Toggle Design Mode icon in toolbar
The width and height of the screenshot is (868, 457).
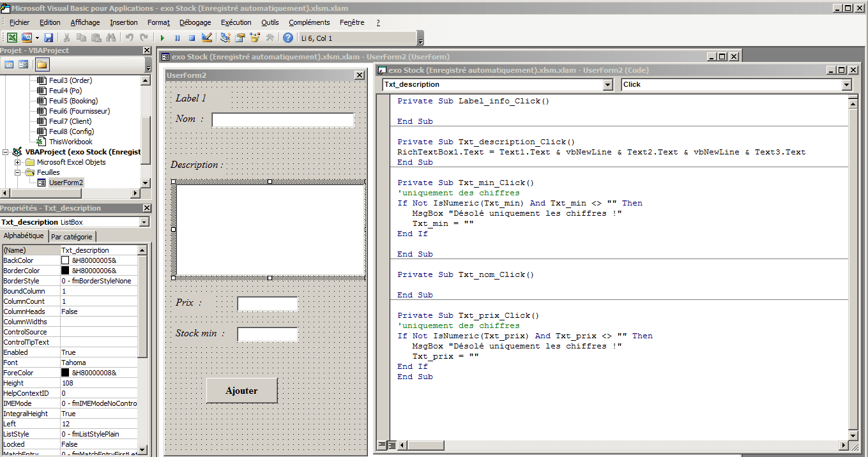(x=206, y=38)
